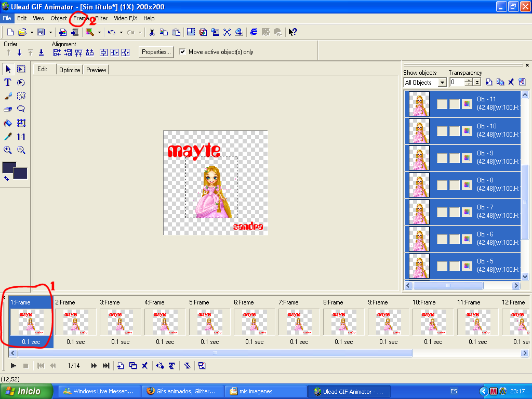The image size is (532, 399).
Task: Toggle first visibility box of Obj - 10
Action: tap(442, 131)
